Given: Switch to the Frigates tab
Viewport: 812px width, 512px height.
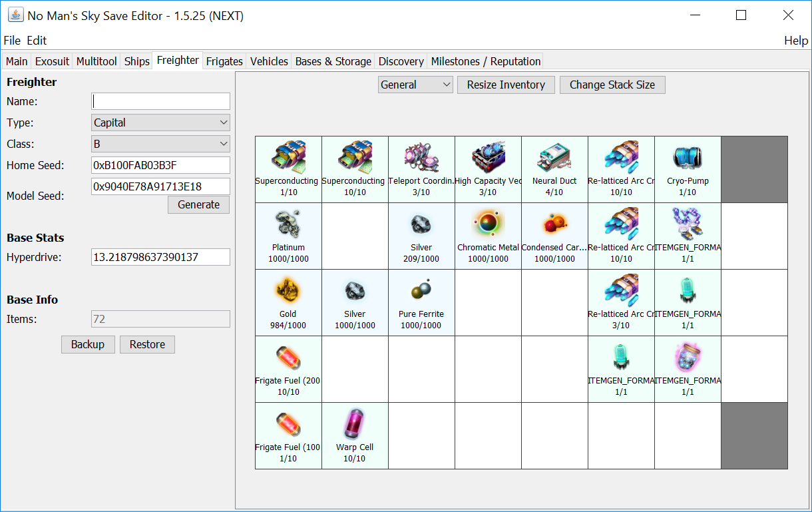Looking at the screenshot, I should 224,61.
